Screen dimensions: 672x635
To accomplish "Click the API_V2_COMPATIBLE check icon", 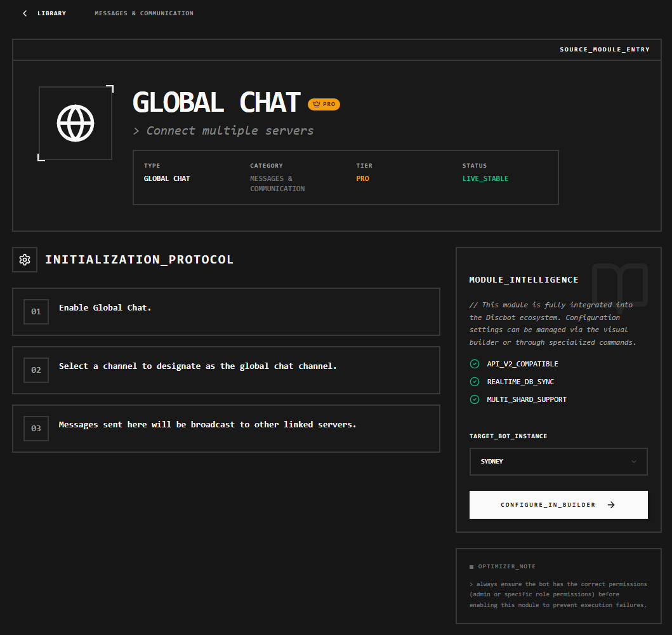I will 475,364.
